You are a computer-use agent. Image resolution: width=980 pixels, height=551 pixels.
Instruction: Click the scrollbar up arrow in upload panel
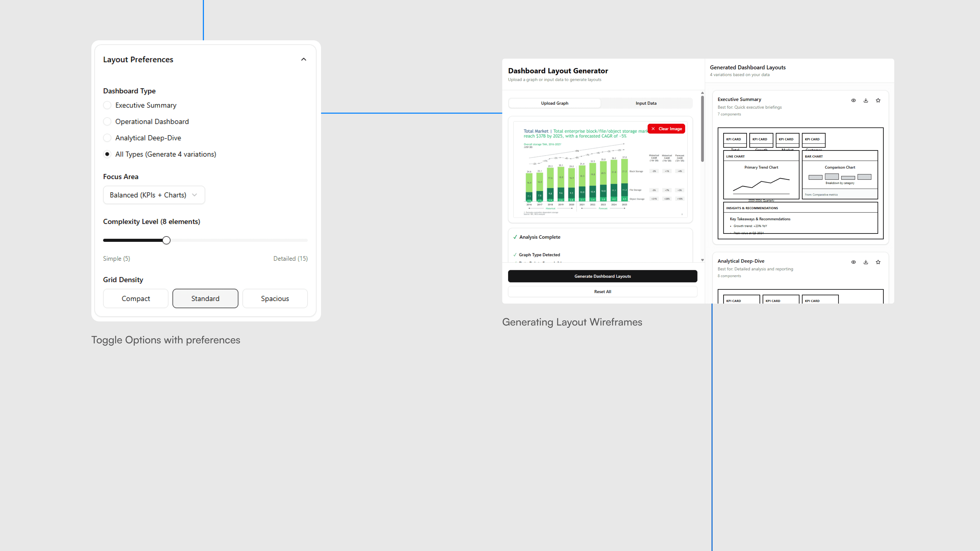pos(702,93)
